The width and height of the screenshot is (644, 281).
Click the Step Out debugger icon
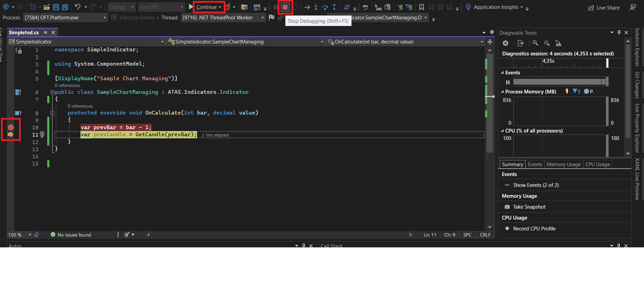pyautogui.click(x=334, y=7)
